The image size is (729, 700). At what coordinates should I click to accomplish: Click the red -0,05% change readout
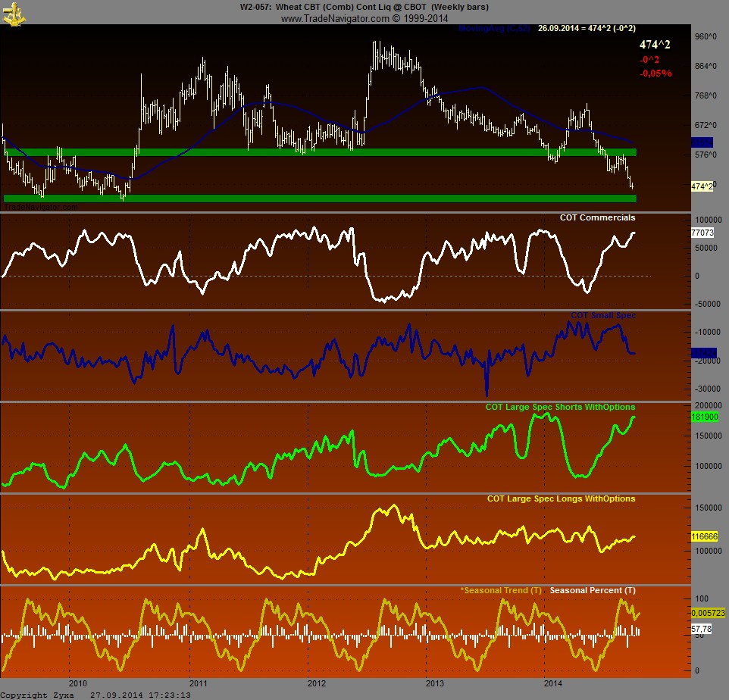[x=655, y=73]
